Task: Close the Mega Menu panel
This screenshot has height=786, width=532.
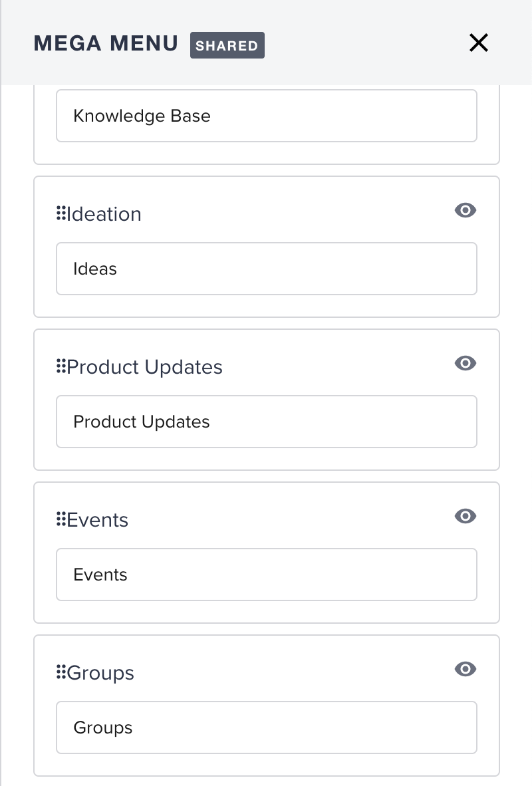Action: pos(478,43)
